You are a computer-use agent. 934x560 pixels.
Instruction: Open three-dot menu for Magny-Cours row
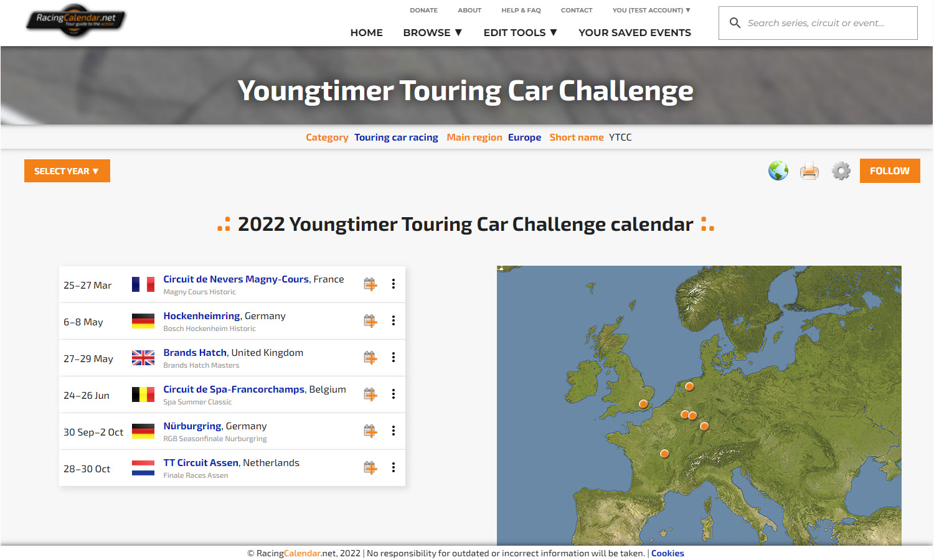pyautogui.click(x=394, y=284)
